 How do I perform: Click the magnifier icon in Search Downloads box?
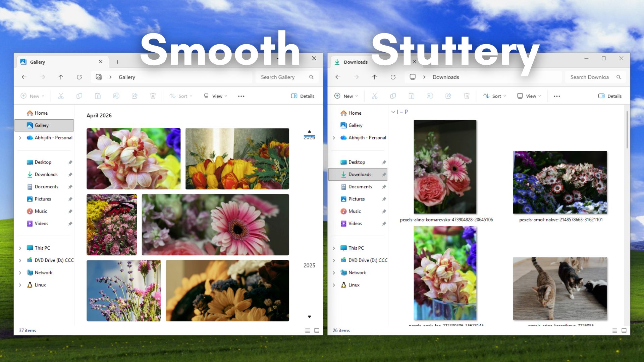click(x=619, y=77)
